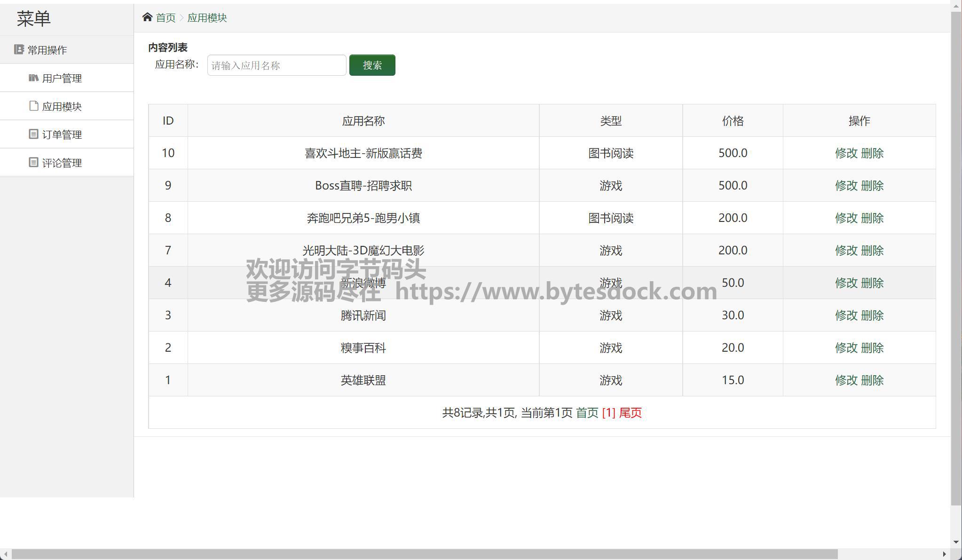This screenshot has width=962, height=560.
Task: Click 修改 for 喜欢斗地主 row
Action: pos(846,153)
